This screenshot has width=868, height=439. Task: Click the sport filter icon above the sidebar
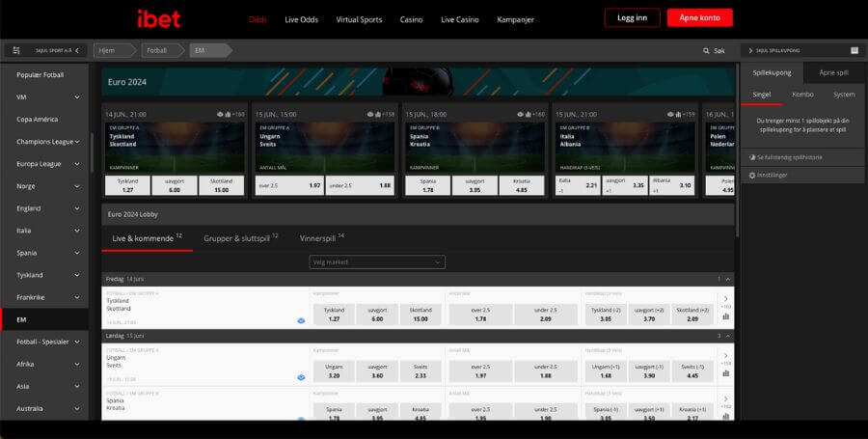[16, 50]
